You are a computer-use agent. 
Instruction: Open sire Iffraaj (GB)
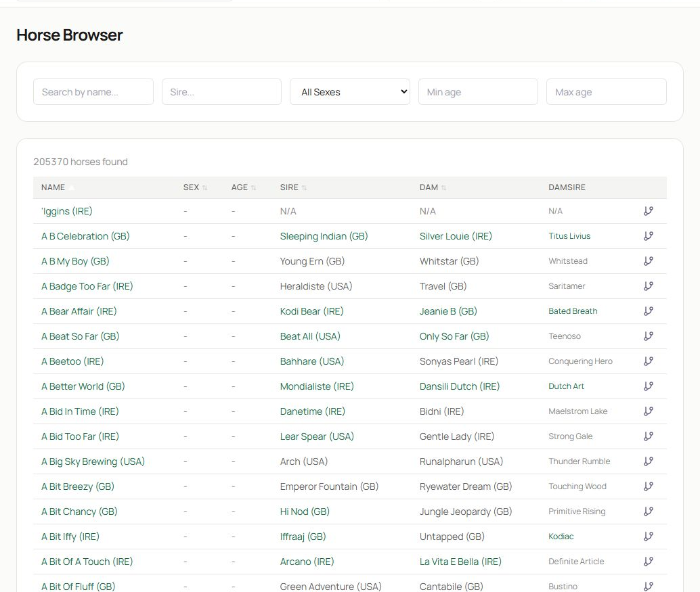pyautogui.click(x=303, y=536)
